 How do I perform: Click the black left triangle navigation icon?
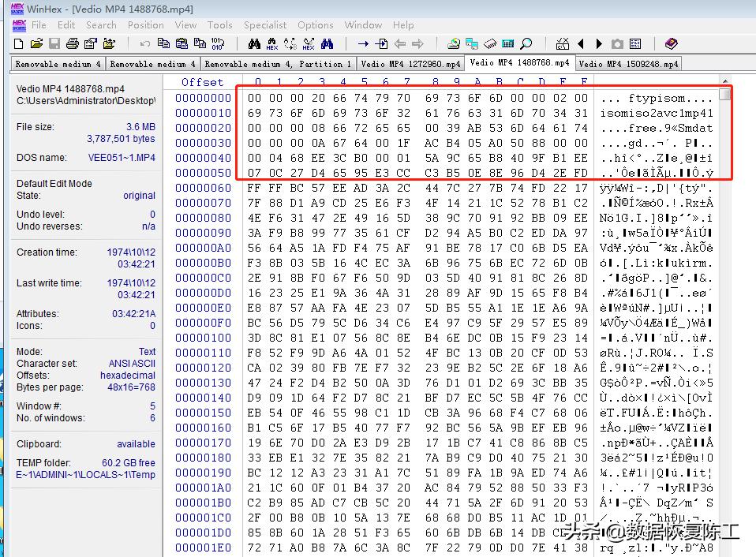click(581, 44)
